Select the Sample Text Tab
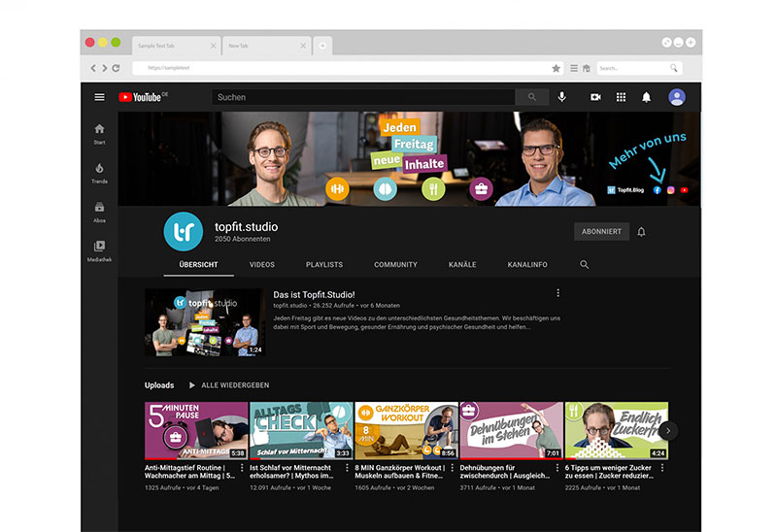 click(177, 46)
